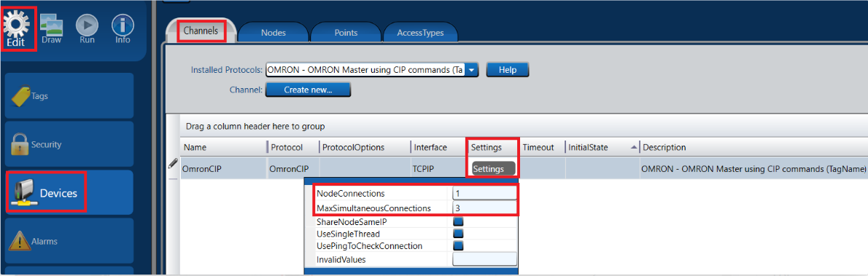Open the Info icon
This screenshot has height=276, width=868.
pyautogui.click(x=123, y=28)
